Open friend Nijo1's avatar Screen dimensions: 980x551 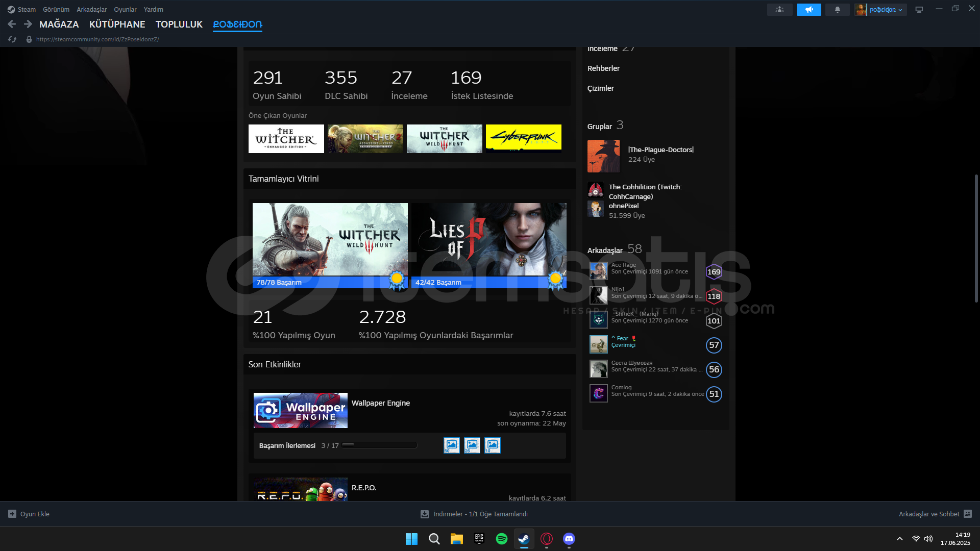tap(599, 295)
